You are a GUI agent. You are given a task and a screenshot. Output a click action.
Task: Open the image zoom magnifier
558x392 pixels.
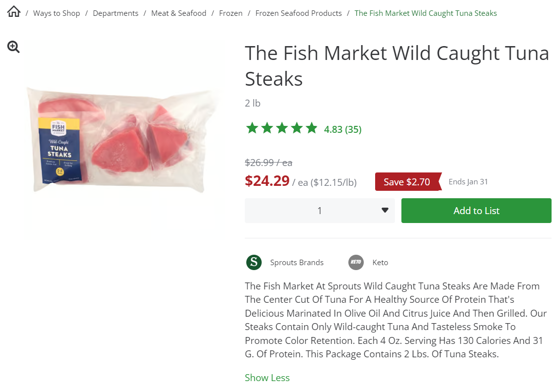tap(13, 46)
